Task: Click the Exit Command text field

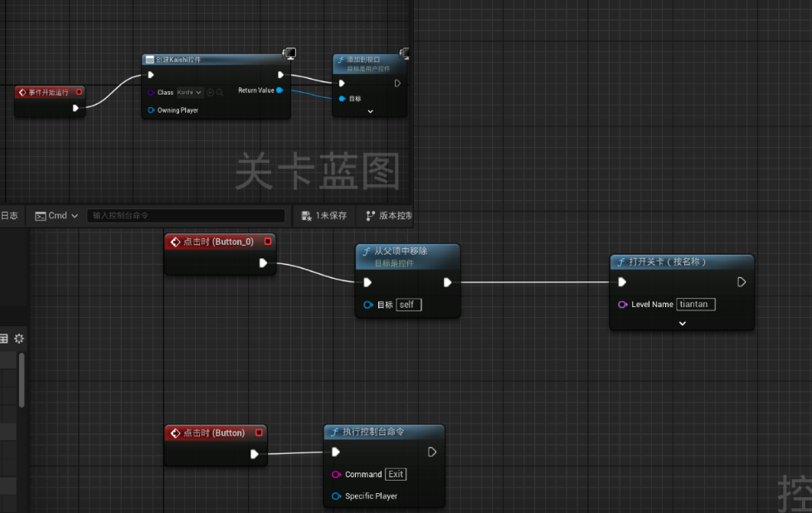Action: 396,474
